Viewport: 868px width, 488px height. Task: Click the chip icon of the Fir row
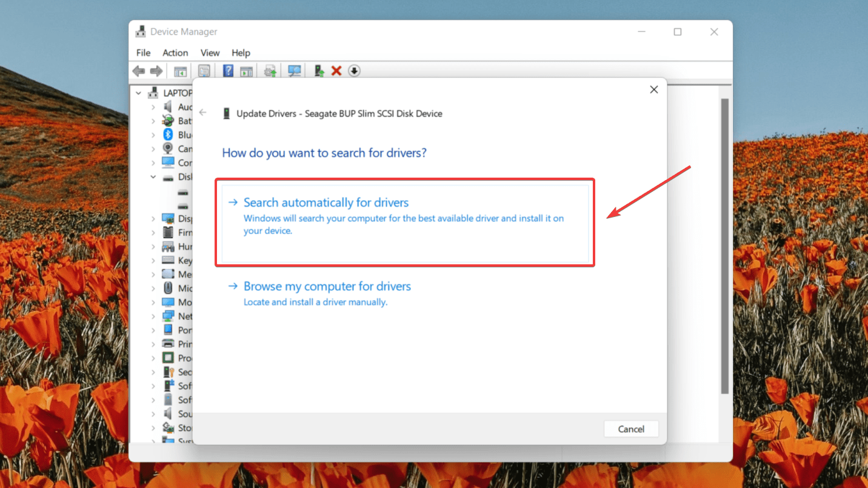(168, 232)
